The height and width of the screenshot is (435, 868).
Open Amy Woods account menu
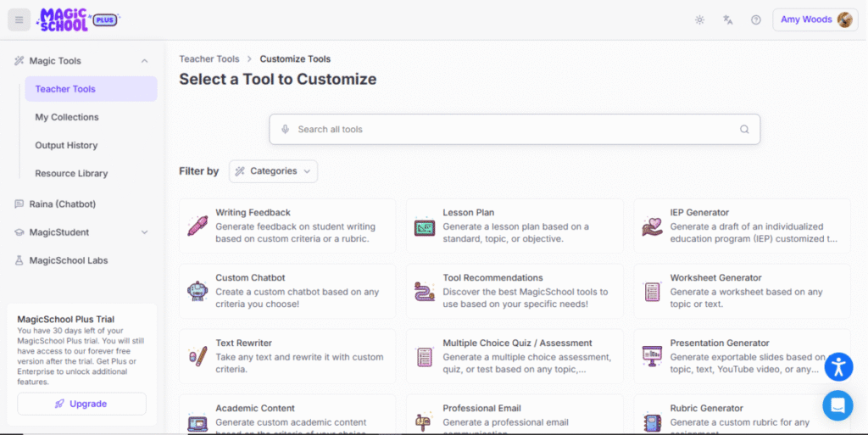(x=815, y=20)
